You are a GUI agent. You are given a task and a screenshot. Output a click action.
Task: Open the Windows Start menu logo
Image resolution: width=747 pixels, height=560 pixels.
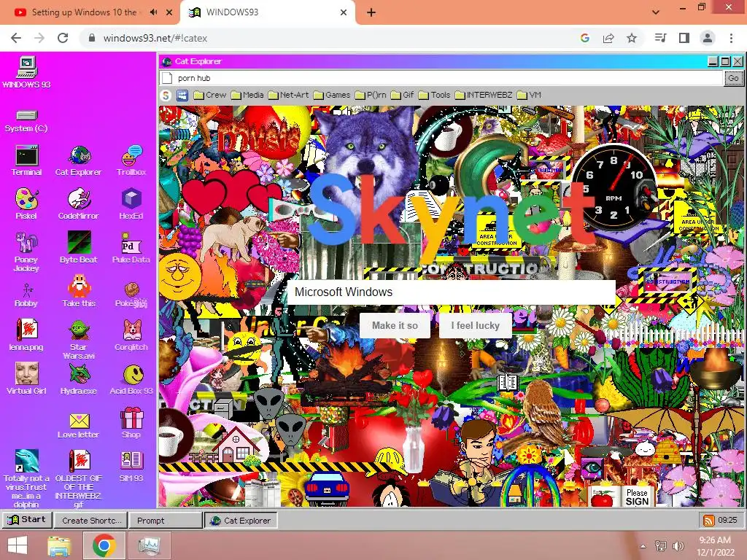[x=18, y=546]
